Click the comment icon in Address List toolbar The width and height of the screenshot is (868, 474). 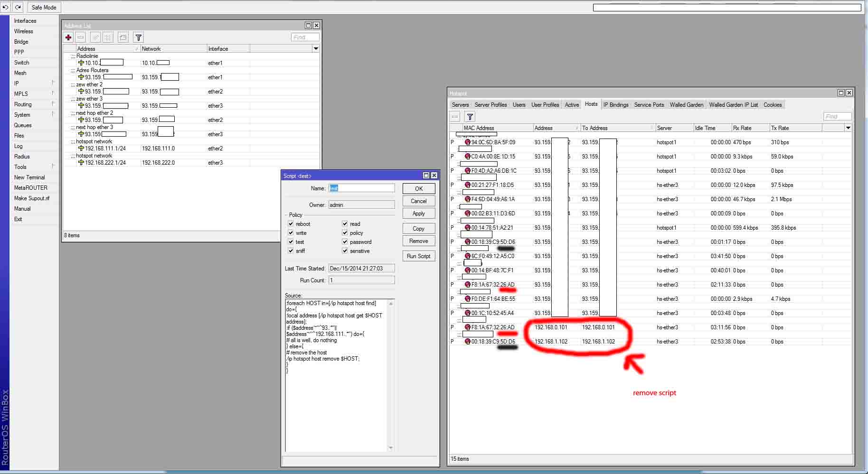pyautogui.click(x=123, y=37)
